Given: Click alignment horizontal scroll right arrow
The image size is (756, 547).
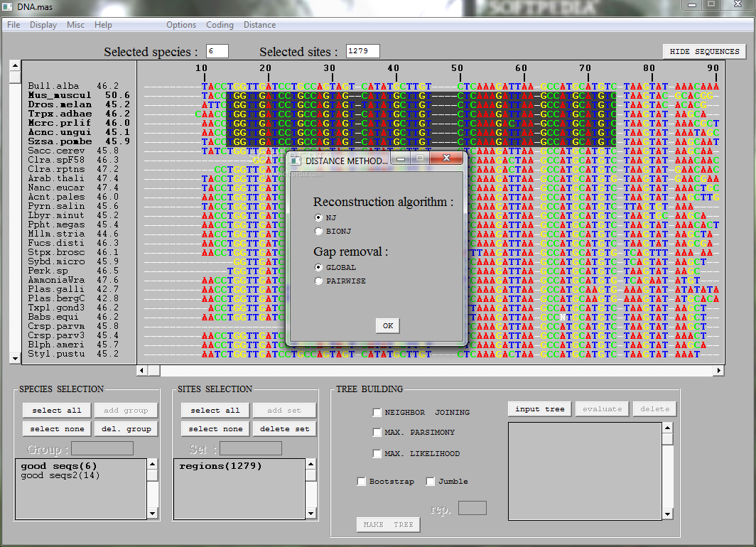Looking at the screenshot, I should 719,370.
